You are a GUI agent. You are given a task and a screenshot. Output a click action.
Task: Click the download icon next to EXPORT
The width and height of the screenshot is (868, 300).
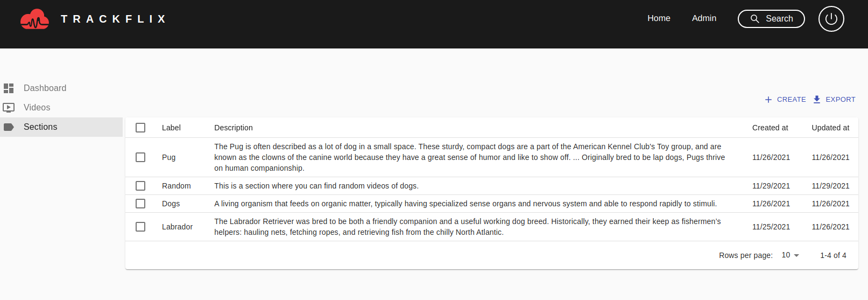(x=817, y=100)
